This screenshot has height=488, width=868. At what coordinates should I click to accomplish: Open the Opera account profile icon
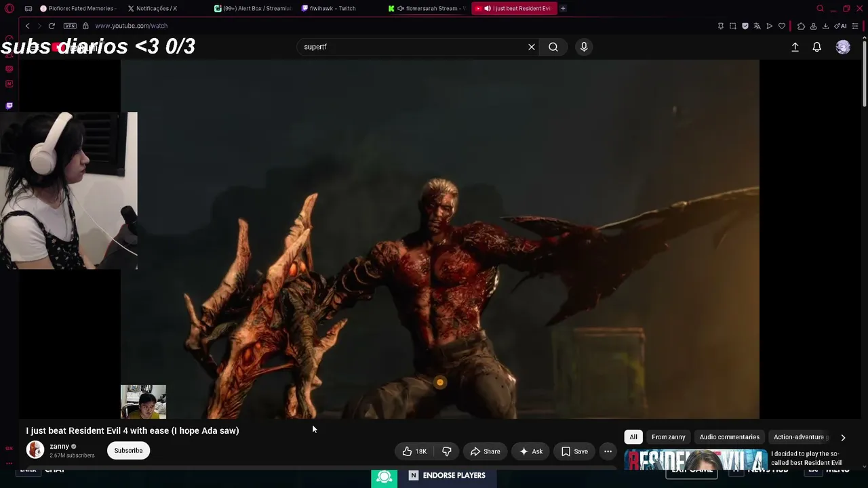813,26
